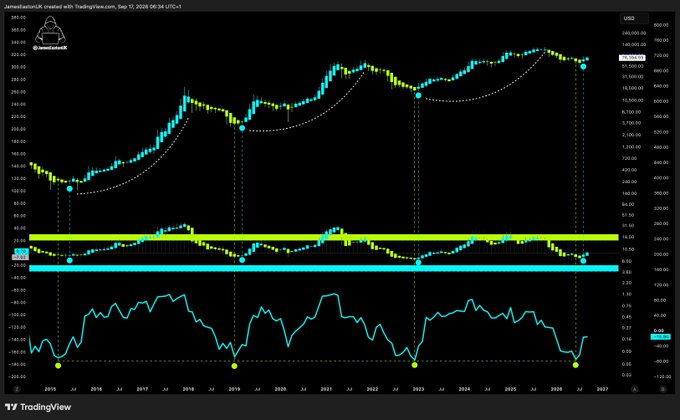
Task: Click the yellow dot below oscillator near 2023
Action: [x=414, y=365]
